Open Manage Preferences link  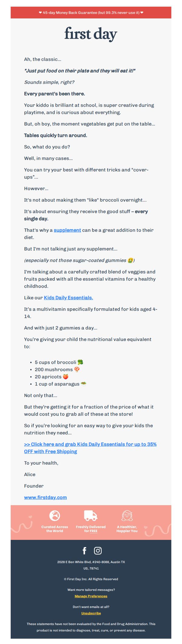91,596
